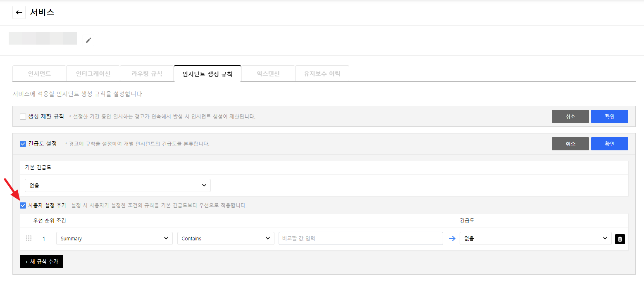Click the 비교할 값 입력 text field

click(360, 238)
